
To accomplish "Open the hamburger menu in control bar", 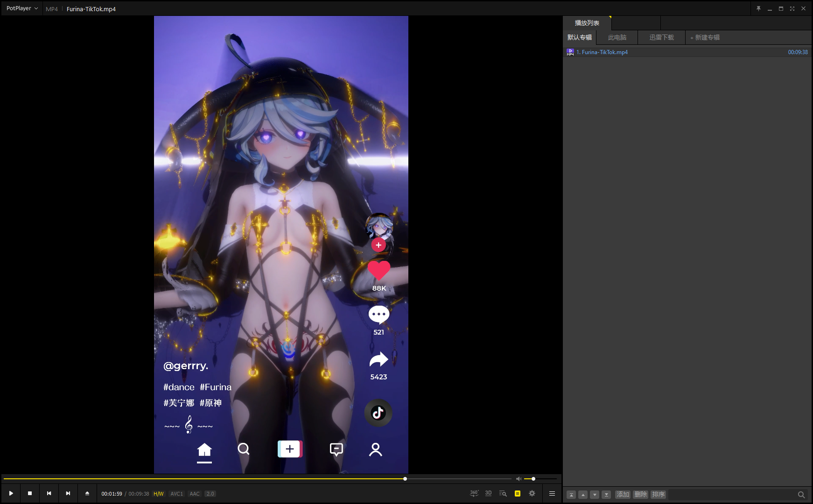I will pos(552,493).
